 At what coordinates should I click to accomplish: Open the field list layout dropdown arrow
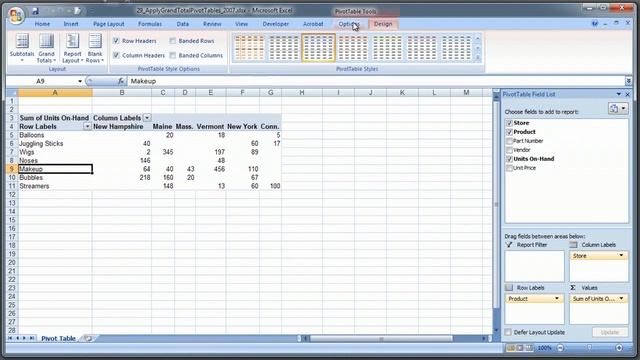(623, 108)
